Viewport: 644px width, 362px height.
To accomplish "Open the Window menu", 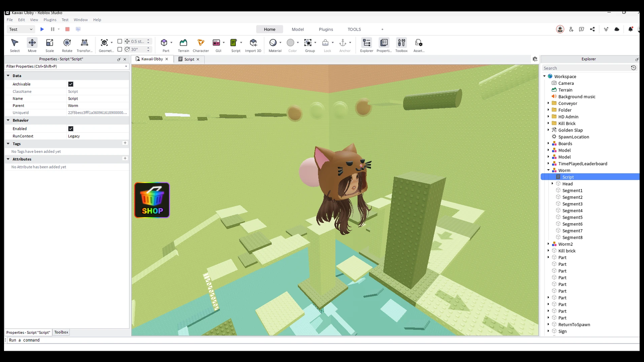I will coord(80,20).
